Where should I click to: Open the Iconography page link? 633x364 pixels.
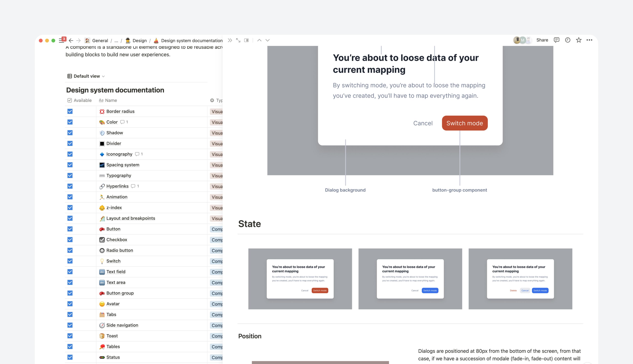tap(119, 154)
